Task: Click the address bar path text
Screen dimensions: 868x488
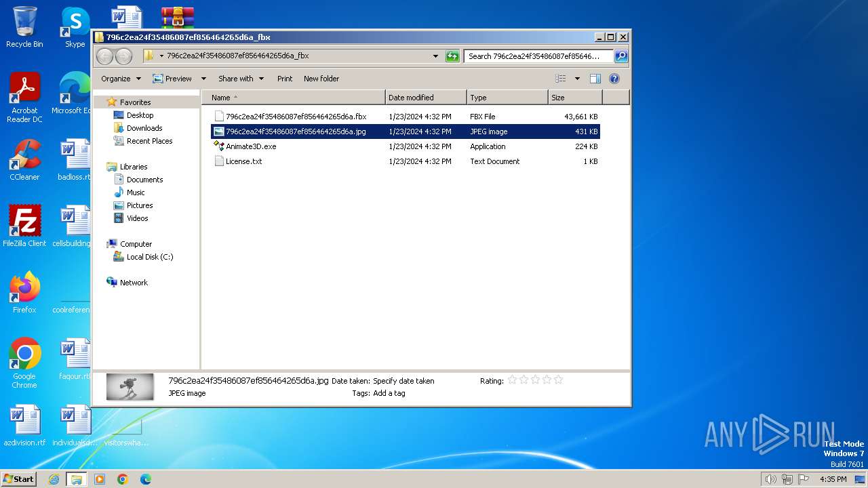Action: coord(237,56)
